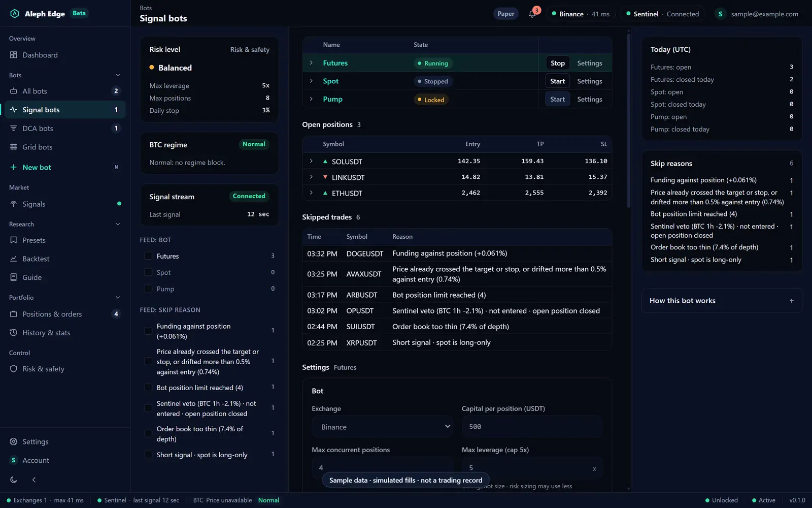Go to All bots in sidebar
Screen dimensions: 812x508
pos(65,91)
